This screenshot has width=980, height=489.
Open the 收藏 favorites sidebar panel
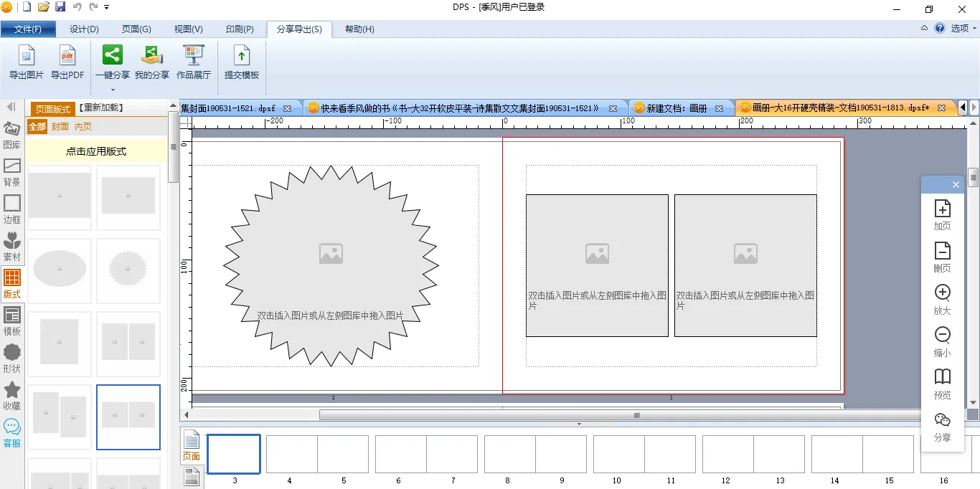[12, 396]
